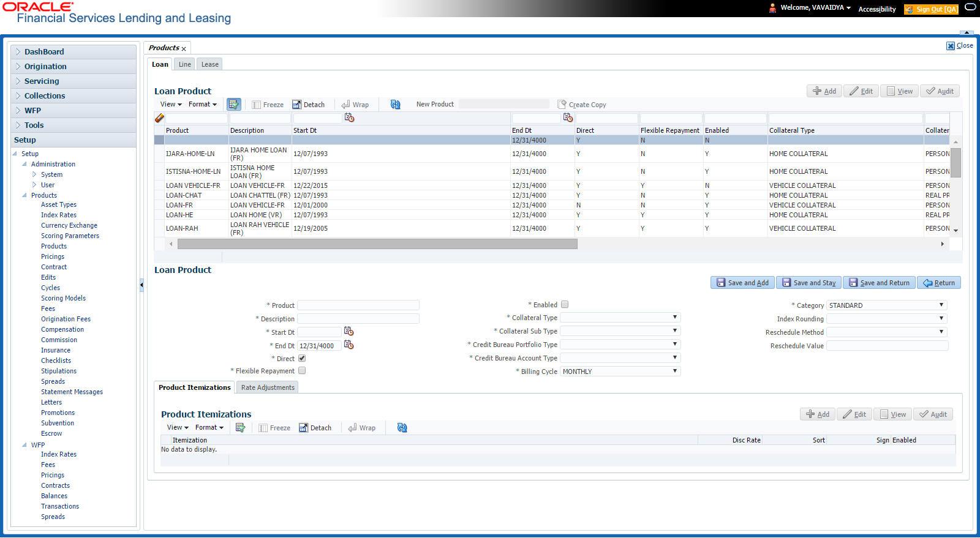980x538 pixels.
Task: Click the Loan Product View button
Action: [x=899, y=91]
